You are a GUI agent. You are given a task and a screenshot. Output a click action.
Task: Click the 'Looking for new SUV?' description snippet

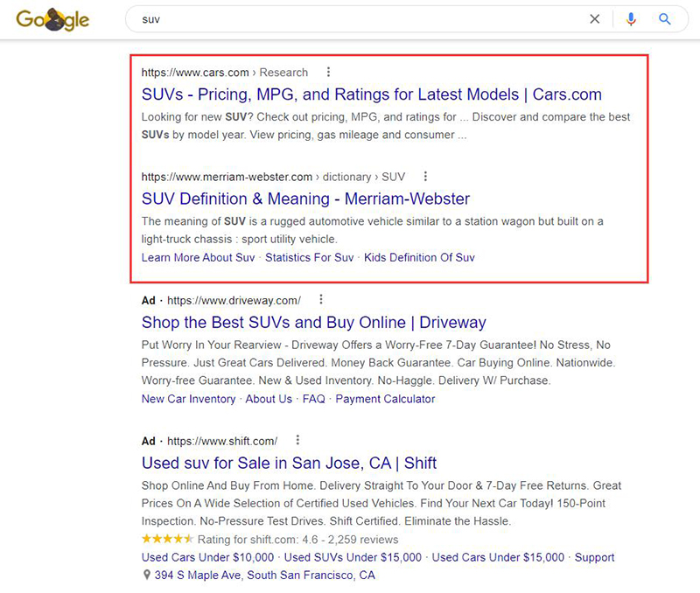(386, 126)
